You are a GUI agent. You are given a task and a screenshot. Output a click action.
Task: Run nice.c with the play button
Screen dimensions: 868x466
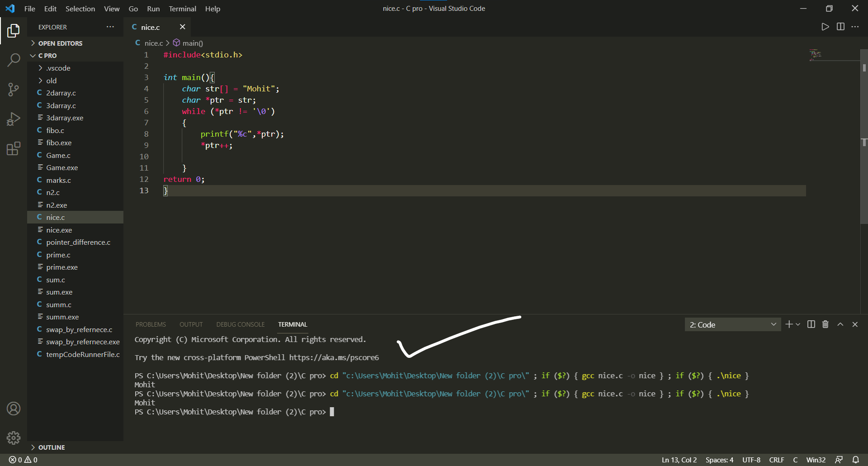(x=825, y=26)
